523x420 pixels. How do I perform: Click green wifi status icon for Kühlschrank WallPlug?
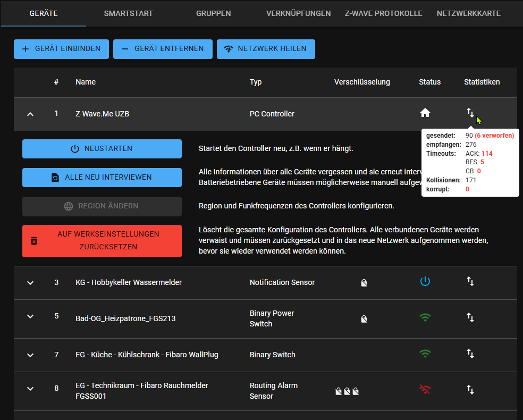point(425,354)
